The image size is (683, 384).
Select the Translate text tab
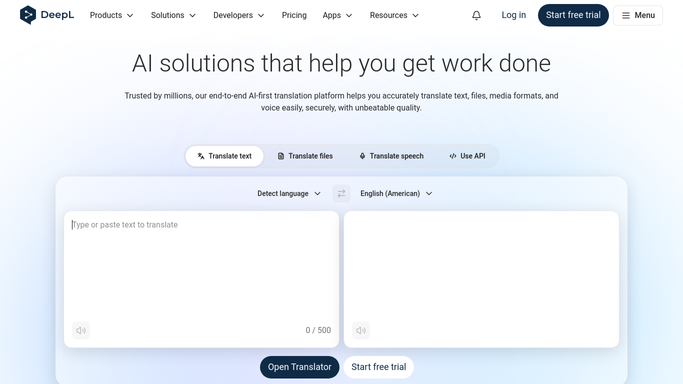(x=224, y=156)
